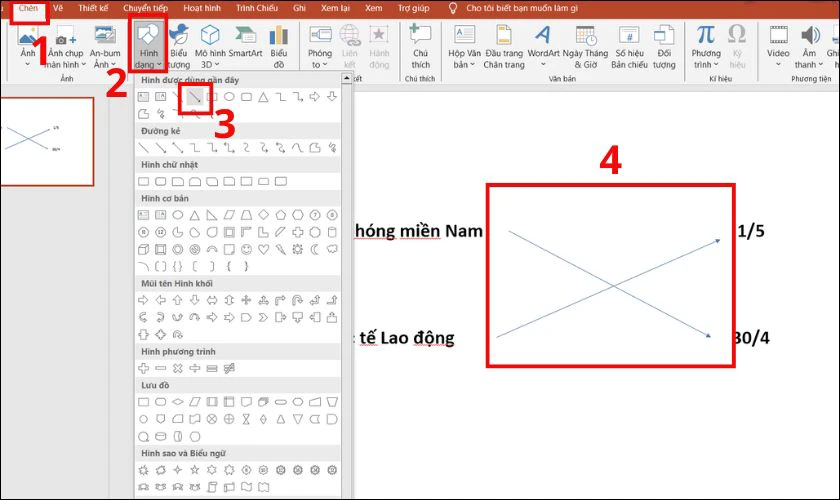The width and height of the screenshot is (840, 500).
Task: Select the first rectangle in Hình chữ nhật
Action: (x=144, y=181)
